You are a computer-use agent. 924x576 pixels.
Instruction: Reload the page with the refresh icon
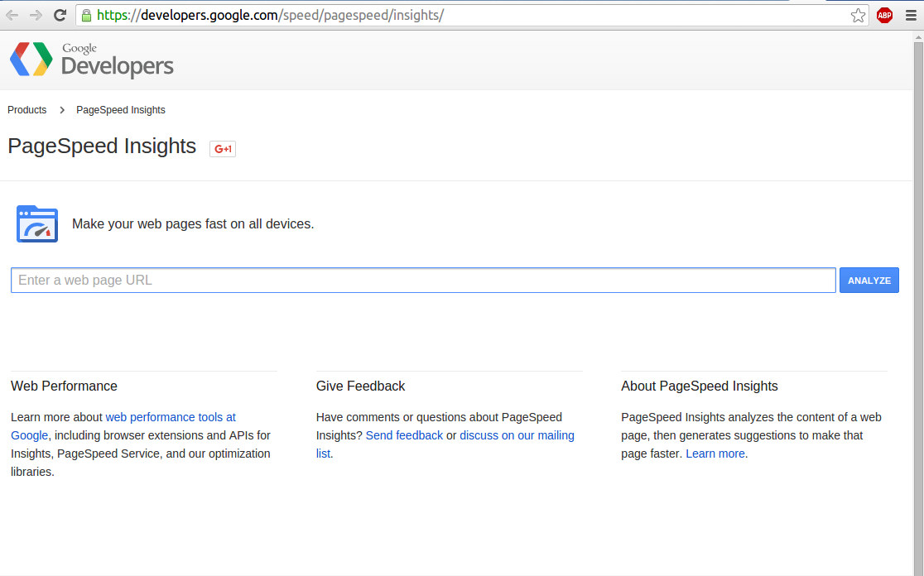pos(60,16)
